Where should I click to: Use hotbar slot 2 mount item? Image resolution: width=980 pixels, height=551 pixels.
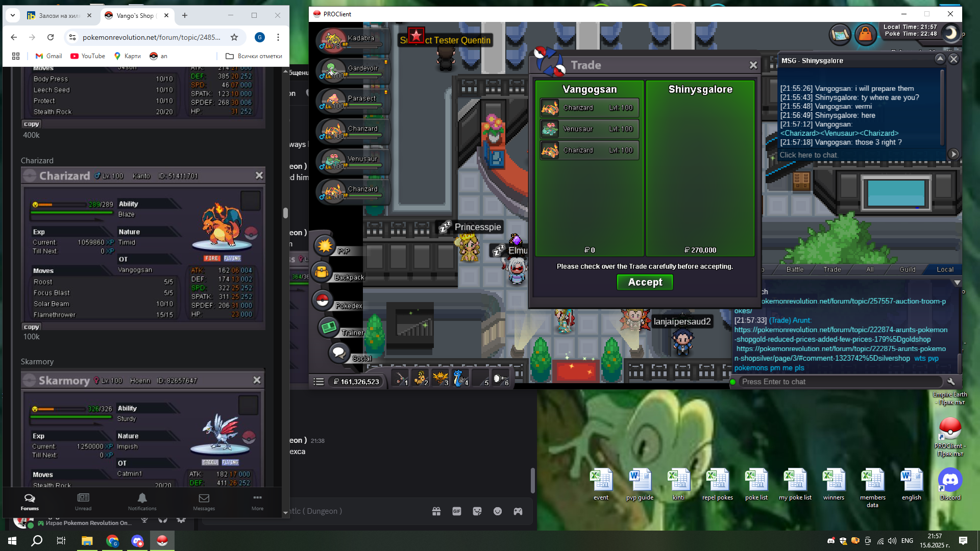(x=421, y=379)
